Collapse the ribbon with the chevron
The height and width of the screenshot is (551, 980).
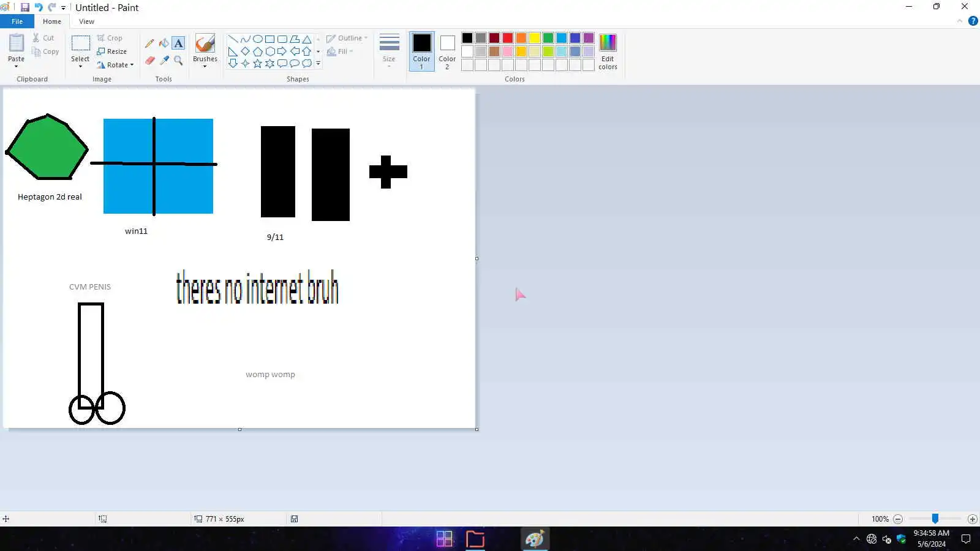point(960,21)
